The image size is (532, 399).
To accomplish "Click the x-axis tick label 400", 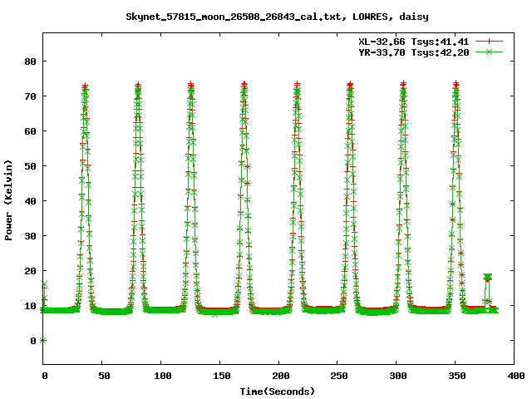I will click(x=516, y=376).
